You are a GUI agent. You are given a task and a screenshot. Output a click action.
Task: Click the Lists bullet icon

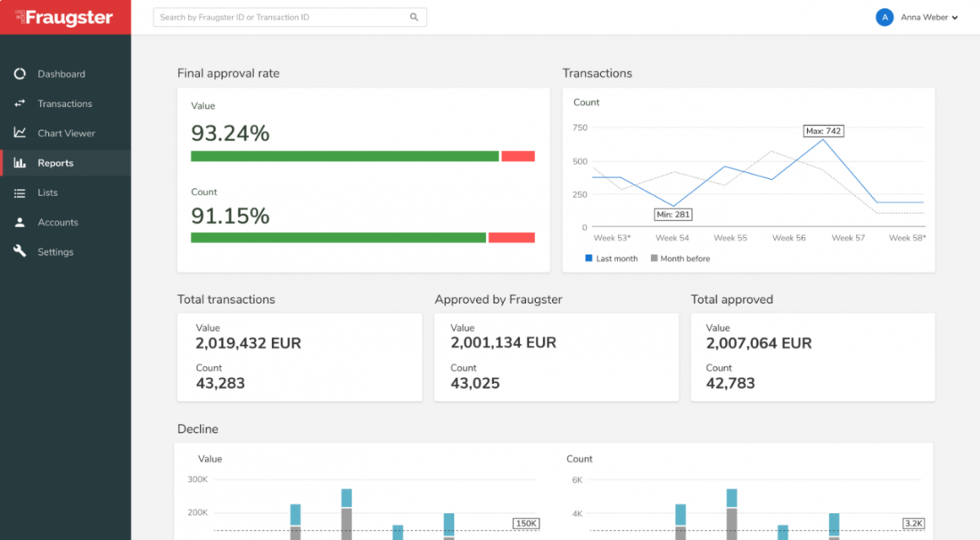pos(20,193)
